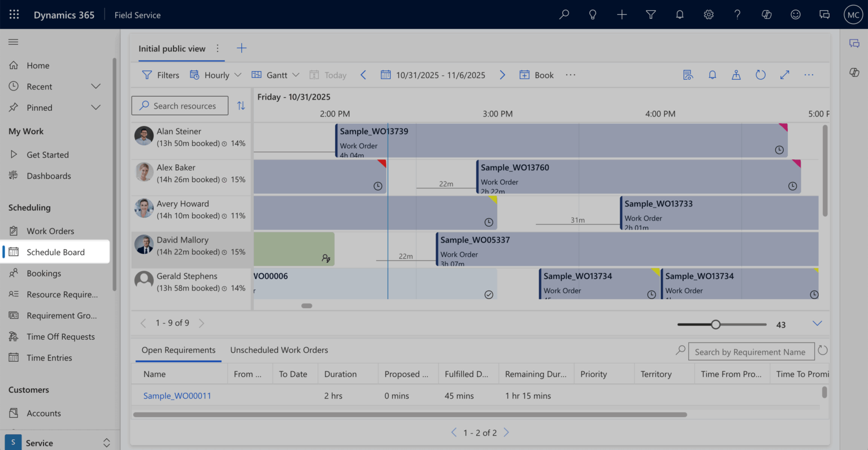
Task: Open the Copilot icon in the top bar
Action: tap(766, 14)
